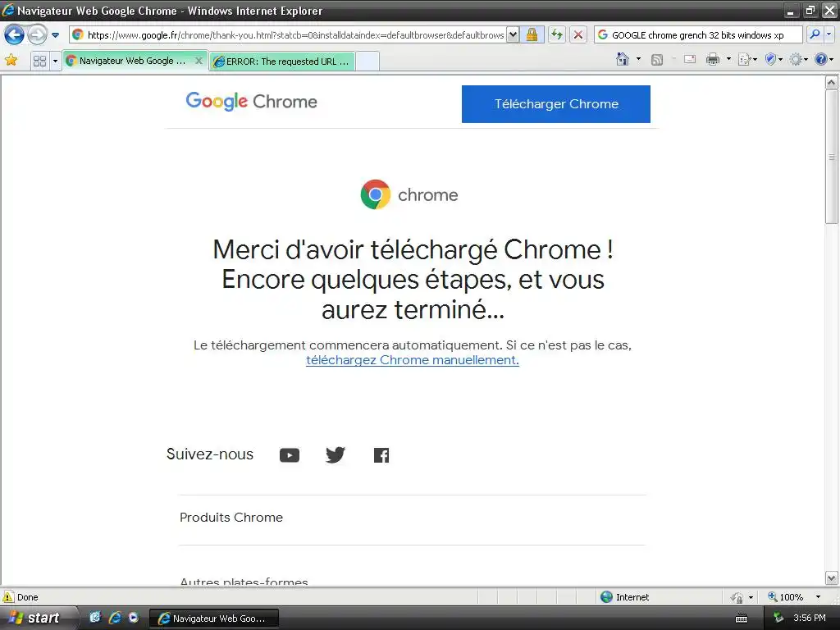Open the Safety menu shield icon
Viewport: 840px width, 630px height.
coord(774,59)
